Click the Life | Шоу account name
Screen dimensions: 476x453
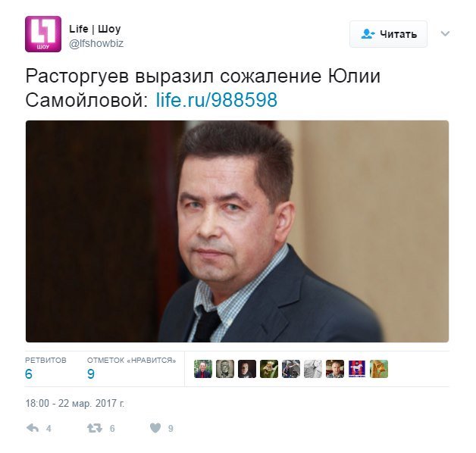click(95, 29)
